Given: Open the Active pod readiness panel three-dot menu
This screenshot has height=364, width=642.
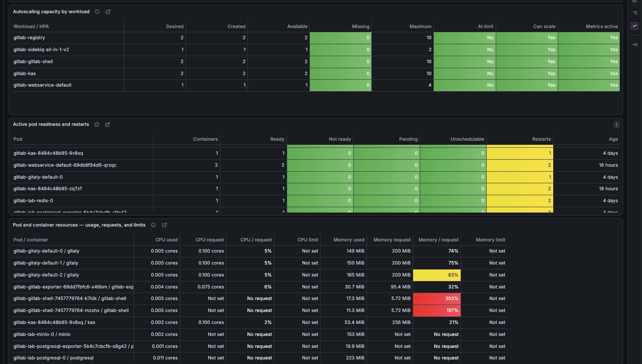Looking at the screenshot, I should point(616,125).
